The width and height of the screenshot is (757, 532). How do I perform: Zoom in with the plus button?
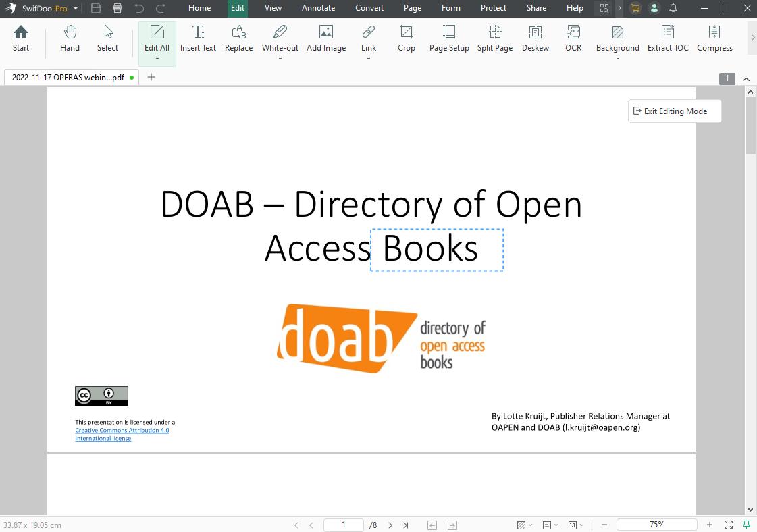click(x=709, y=525)
